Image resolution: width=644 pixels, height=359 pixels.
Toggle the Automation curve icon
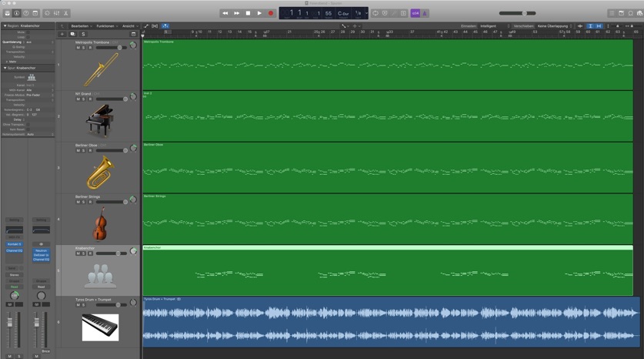(x=145, y=26)
